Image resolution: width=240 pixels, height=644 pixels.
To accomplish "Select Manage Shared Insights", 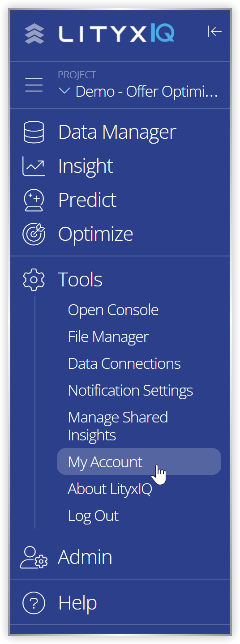I will [118, 426].
